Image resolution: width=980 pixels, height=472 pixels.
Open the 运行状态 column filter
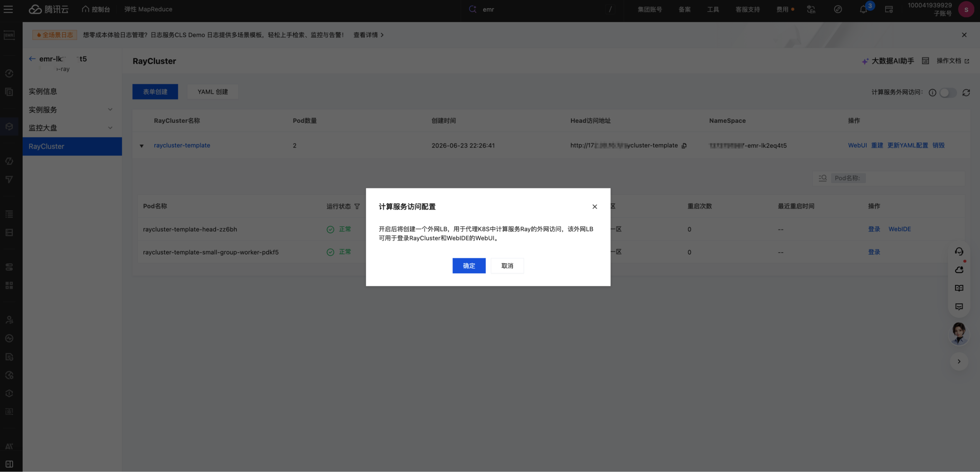(357, 206)
